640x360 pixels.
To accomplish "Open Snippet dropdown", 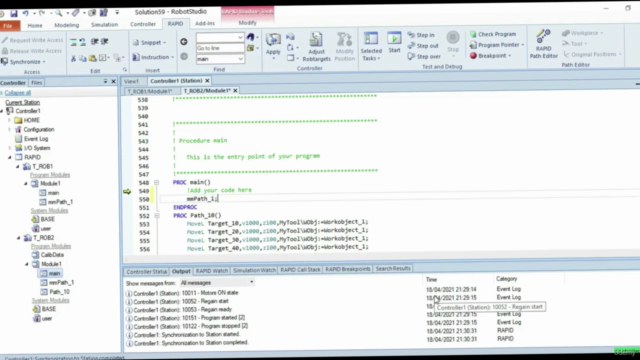I will [149, 42].
